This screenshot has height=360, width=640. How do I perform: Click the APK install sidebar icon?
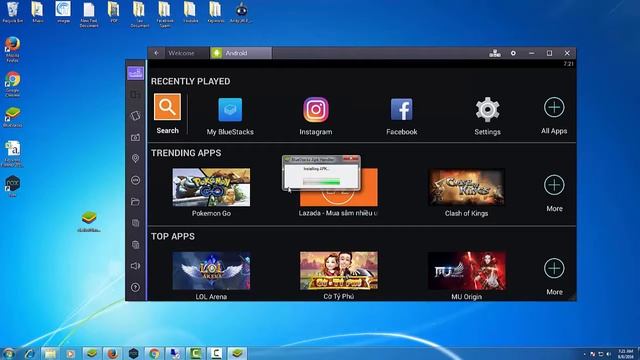(136, 180)
